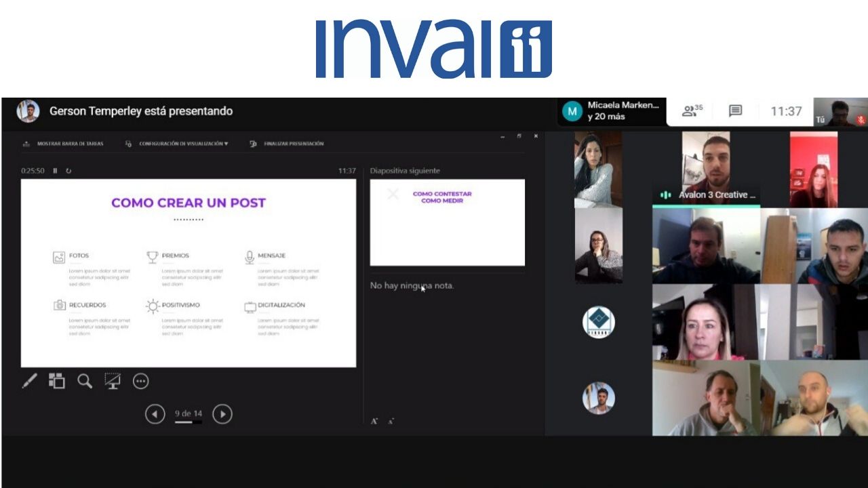Toggle the muted microphone on your tile

click(861, 119)
